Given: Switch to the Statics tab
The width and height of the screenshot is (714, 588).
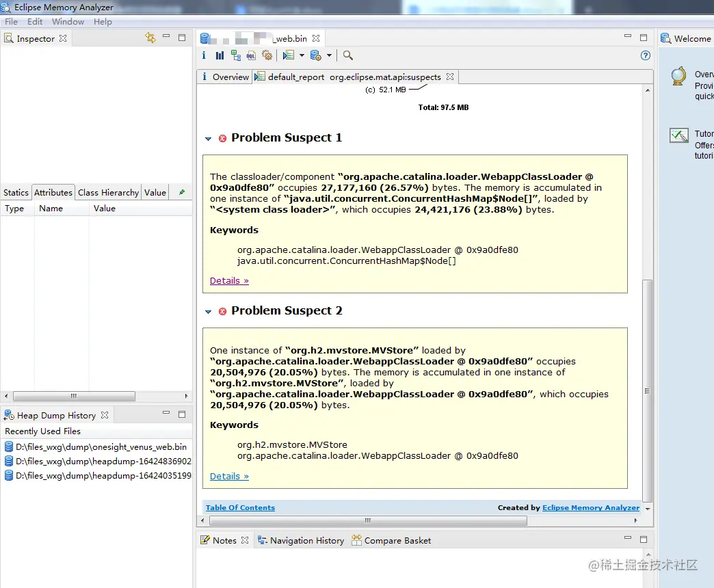Looking at the screenshot, I should 16,192.
